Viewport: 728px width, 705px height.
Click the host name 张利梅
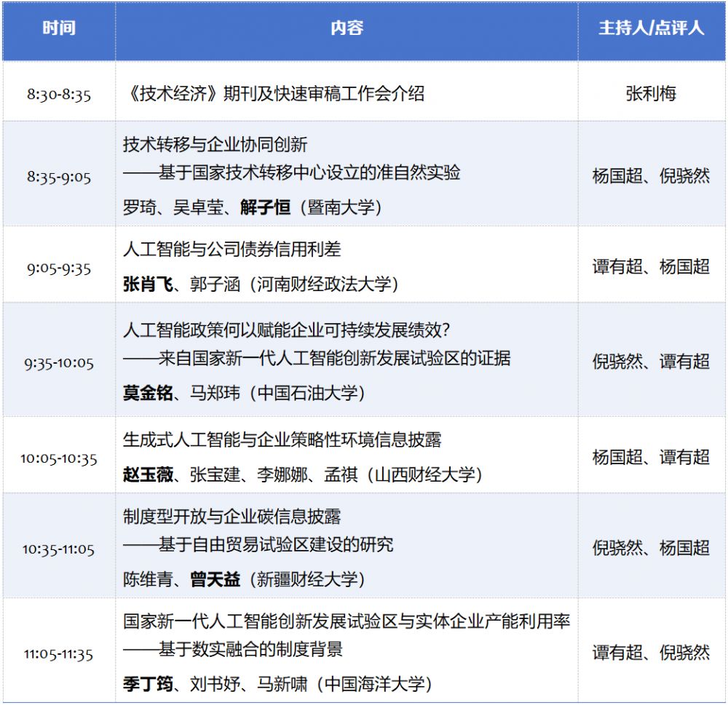click(651, 94)
